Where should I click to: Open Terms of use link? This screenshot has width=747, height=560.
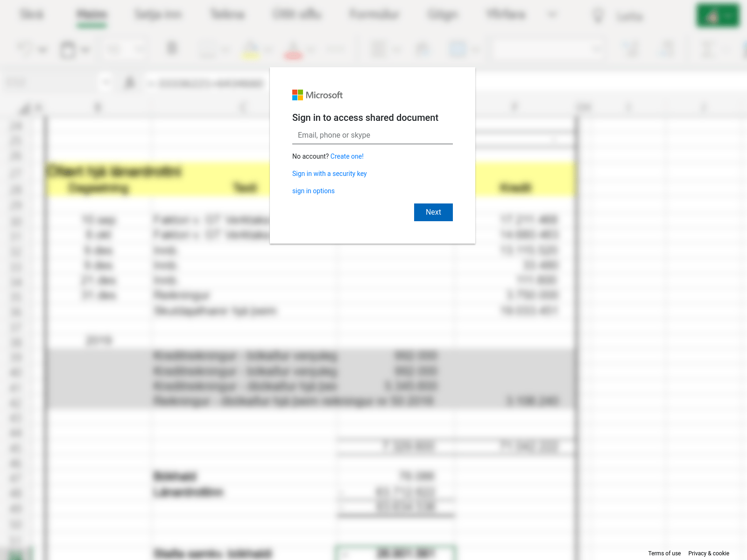pos(664,553)
